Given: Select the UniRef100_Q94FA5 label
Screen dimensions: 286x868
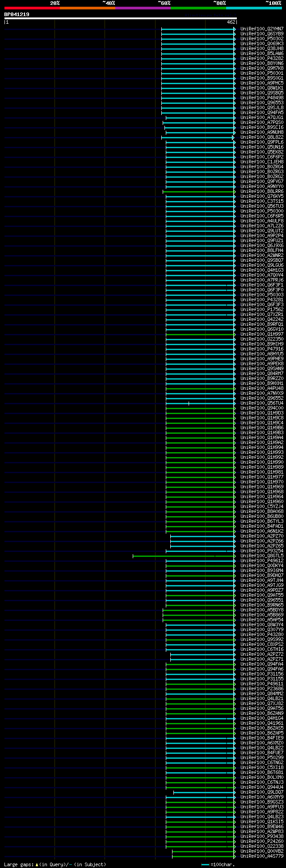Looking at the screenshot, I should pos(262,112).
